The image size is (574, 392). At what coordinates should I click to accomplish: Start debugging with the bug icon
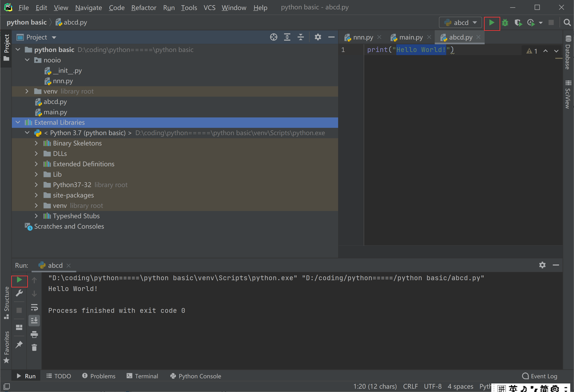(505, 23)
